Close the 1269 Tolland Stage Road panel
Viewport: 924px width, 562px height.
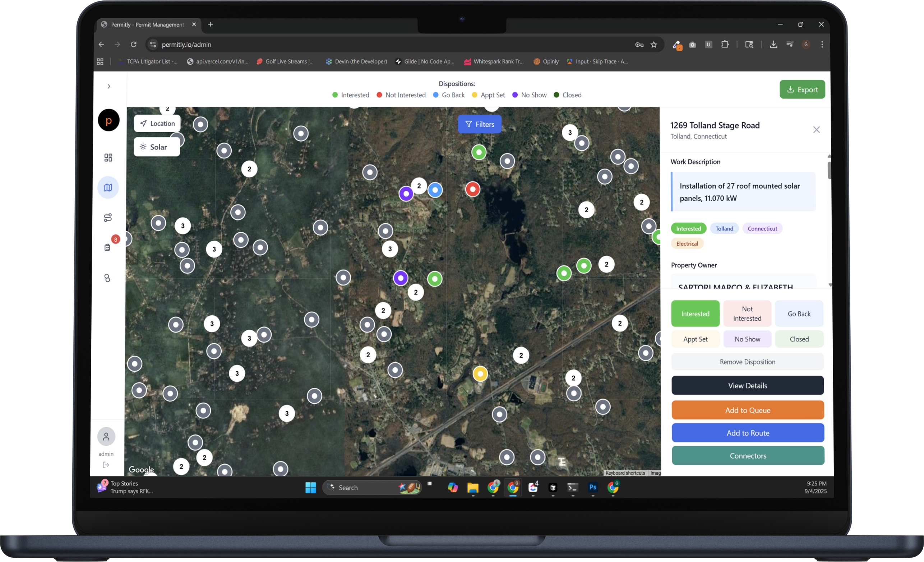pyautogui.click(x=816, y=130)
